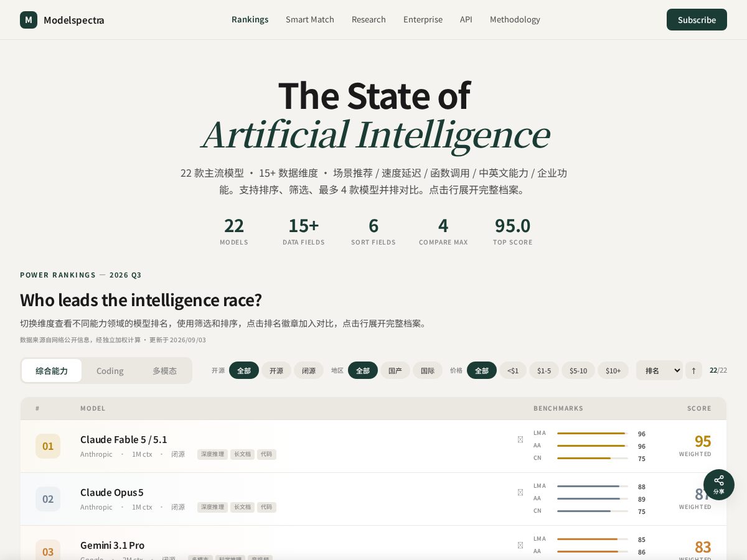This screenshot has width=747, height=560.
Task: Add rank badge 03 to comparison
Action: (48, 551)
